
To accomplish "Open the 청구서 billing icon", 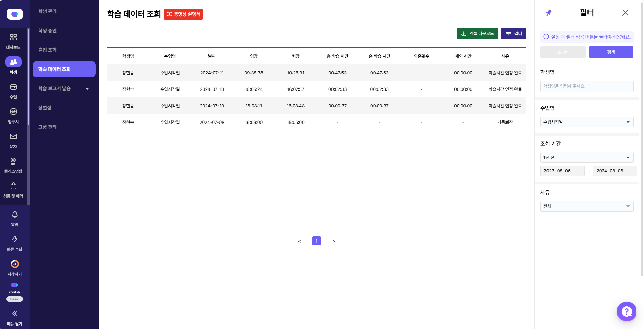I will tap(13, 112).
